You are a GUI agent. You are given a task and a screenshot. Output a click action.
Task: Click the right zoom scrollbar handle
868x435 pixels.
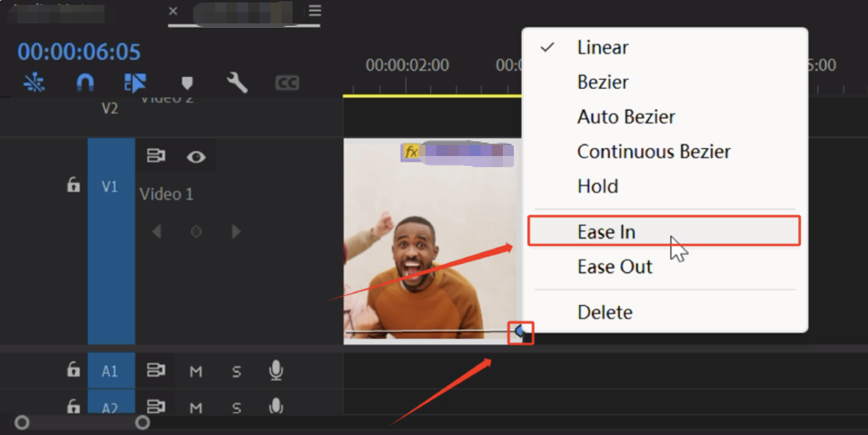[143, 423]
